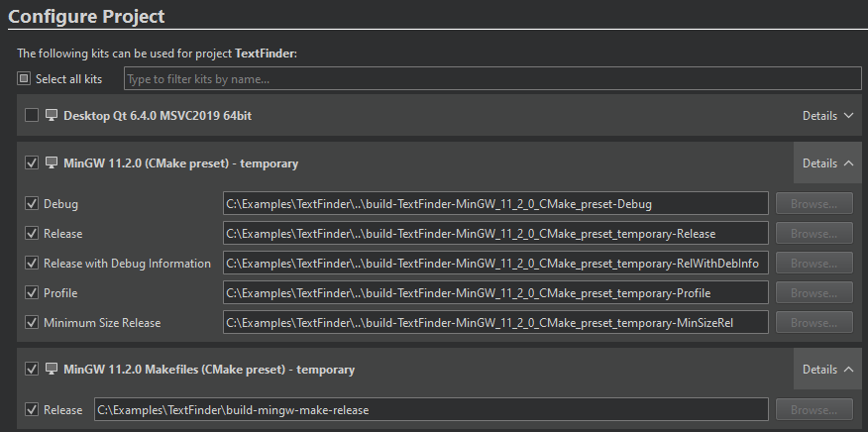This screenshot has height=432, width=868.
Task: Enable the Desktop Qt 6.4.0 MSVC2019 64bit kit
Action: point(32,116)
